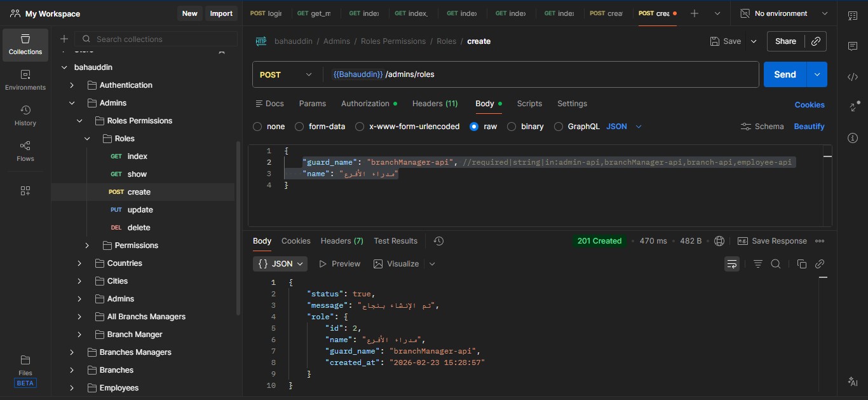Open the Environments sidebar panel
This screenshot has height=400, width=868.
point(25,79)
